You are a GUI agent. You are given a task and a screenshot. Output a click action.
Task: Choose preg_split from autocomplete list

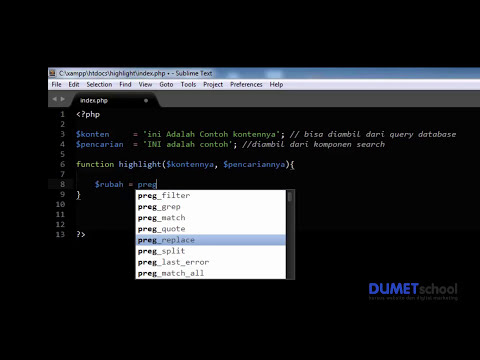coord(211,251)
